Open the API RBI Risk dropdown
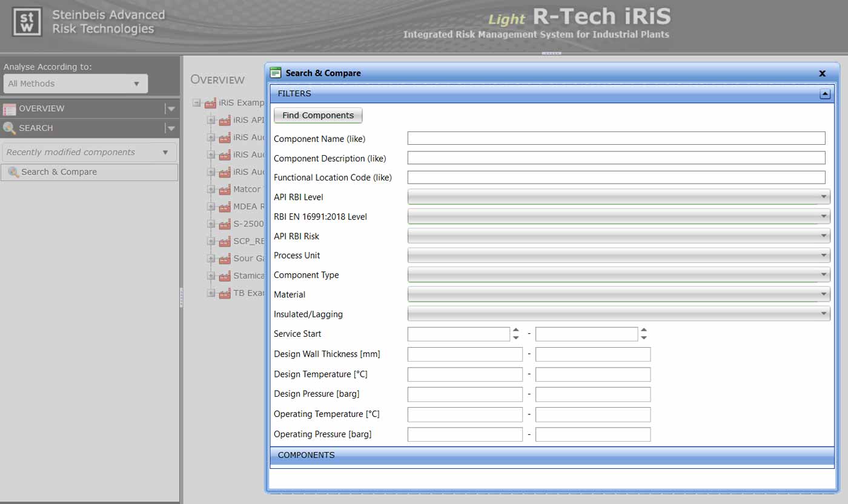Viewport: 848px width, 504px height. pyautogui.click(x=618, y=236)
